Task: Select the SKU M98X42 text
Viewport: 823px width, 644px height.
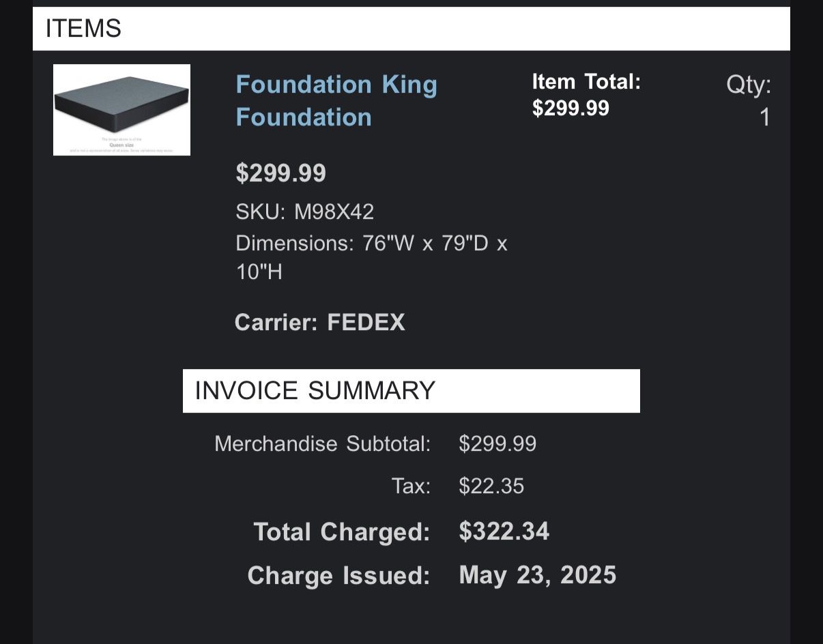Action: 305,211
